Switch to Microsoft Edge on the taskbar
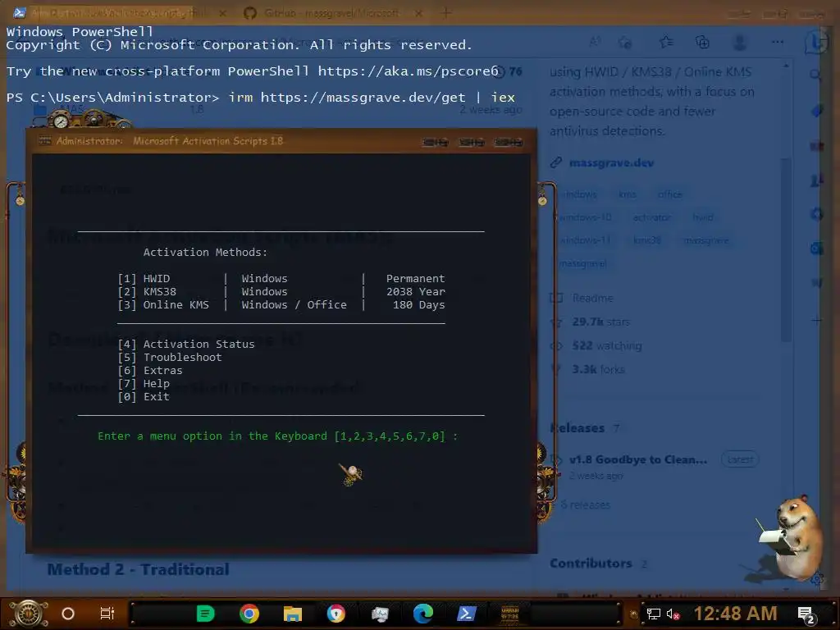This screenshot has height=630, width=840. [x=422, y=614]
